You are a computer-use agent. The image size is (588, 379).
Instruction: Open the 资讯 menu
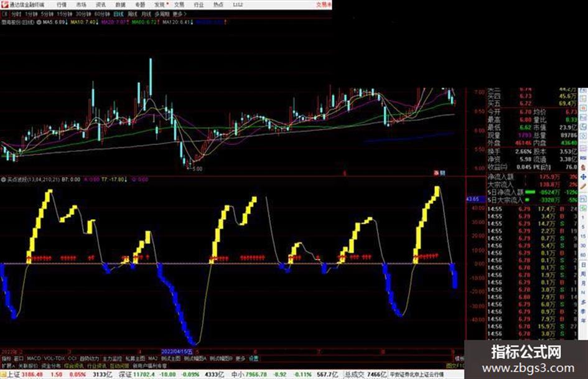(101, 4)
